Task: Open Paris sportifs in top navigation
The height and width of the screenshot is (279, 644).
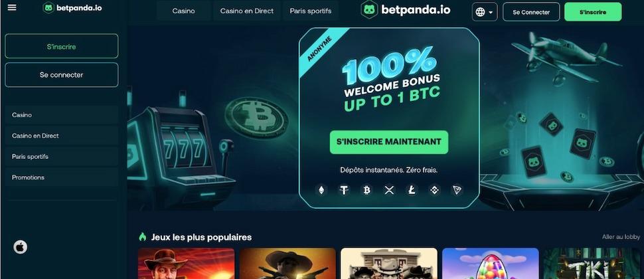Action: (311, 11)
